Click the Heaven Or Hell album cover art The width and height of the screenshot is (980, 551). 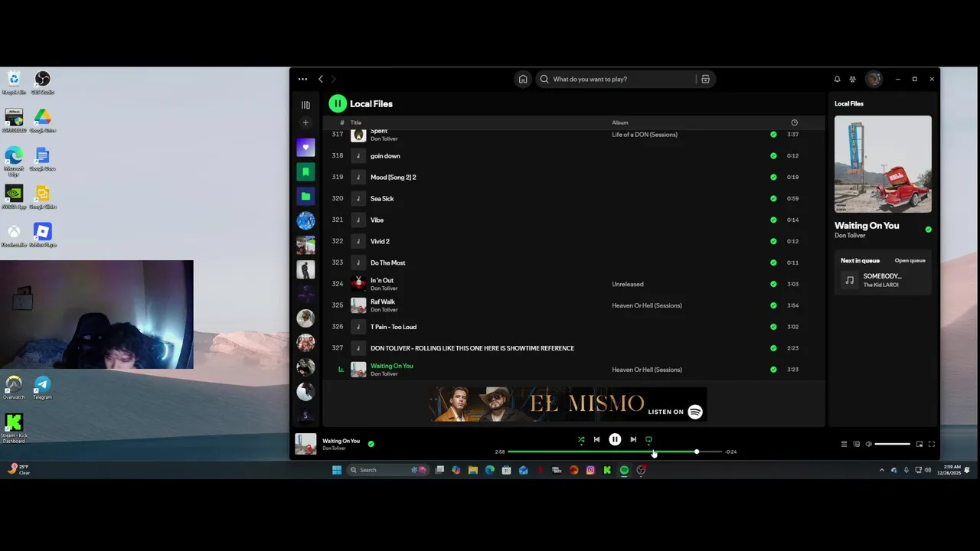883,164
